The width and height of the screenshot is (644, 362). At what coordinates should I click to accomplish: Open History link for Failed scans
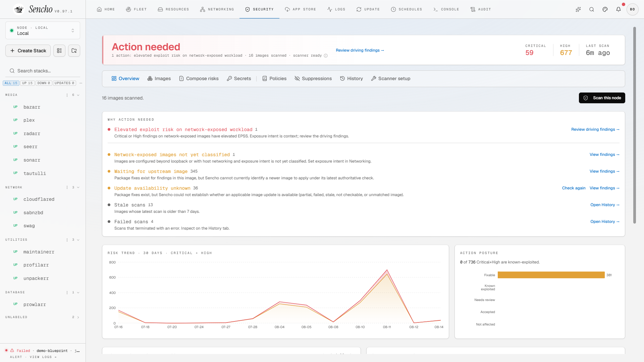605,222
